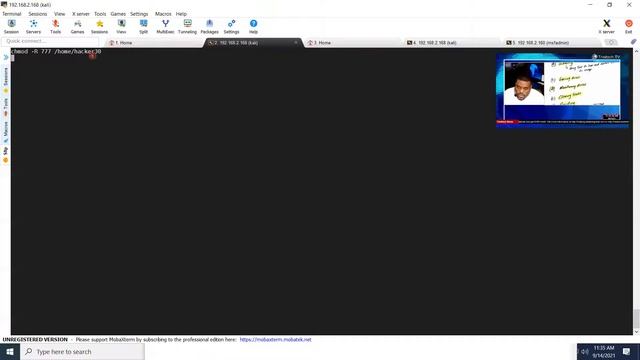Open the Tunneling toolbar icon
This screenshot has height=360, width=640.
(187, 26)
